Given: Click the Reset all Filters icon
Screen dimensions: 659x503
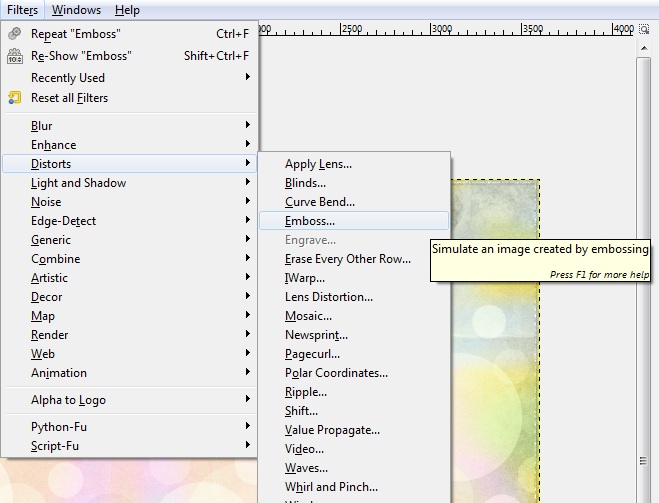Looking at the screenshot, I should pos(15,98).
